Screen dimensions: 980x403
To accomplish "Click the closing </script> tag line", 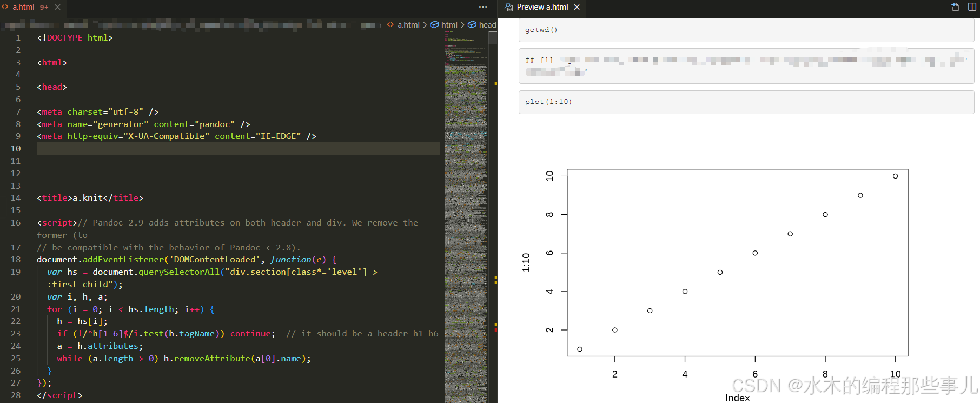I will (x=59, y=395).
